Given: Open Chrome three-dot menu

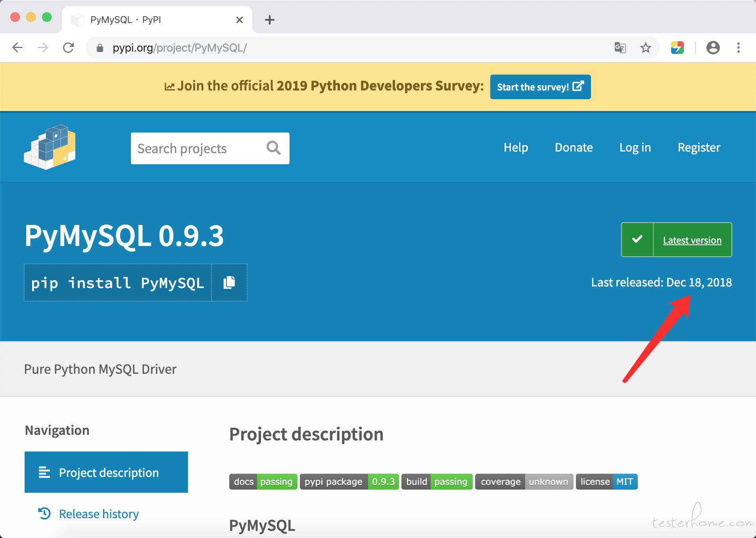Looking at the screenshot, I should point(739,48).
